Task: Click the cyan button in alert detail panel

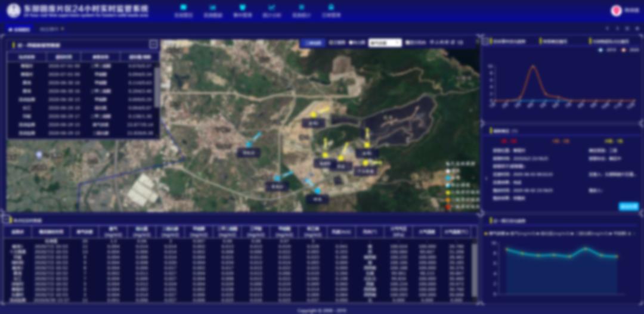Action: click(x=629, y=207)
